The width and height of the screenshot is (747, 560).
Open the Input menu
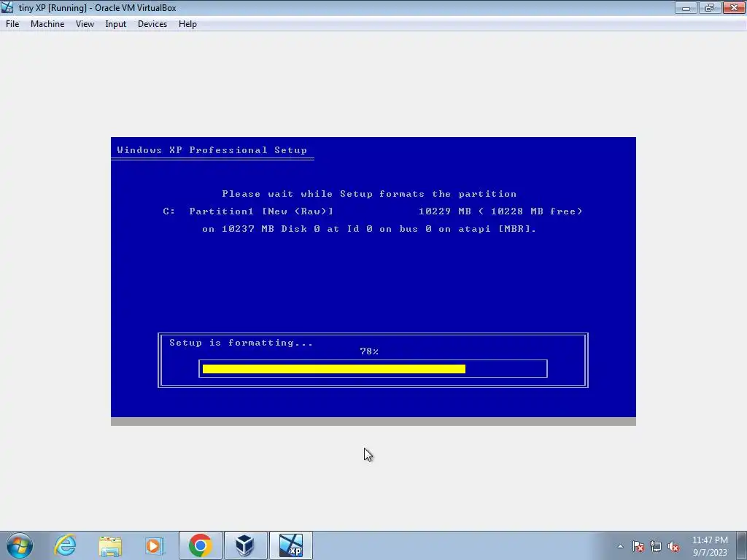click(x=116, y=24)
